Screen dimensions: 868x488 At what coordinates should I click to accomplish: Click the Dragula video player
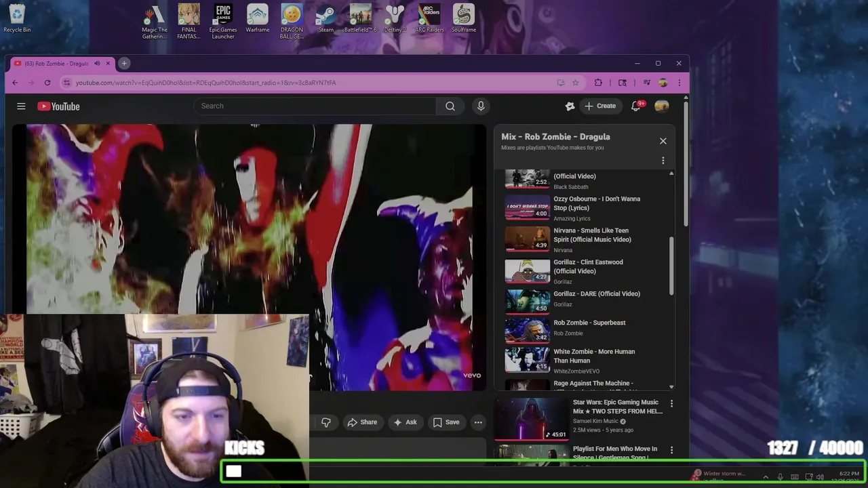(249, 257)
